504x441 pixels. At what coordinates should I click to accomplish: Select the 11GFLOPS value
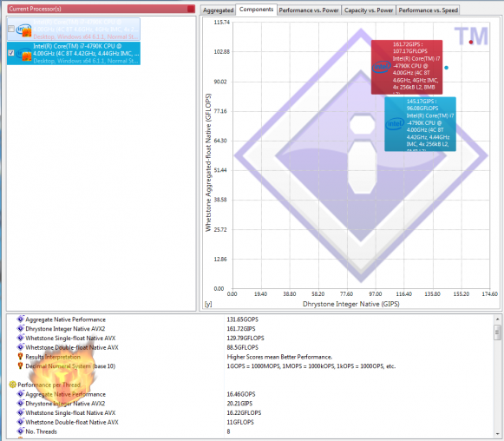tap(240, 422)
